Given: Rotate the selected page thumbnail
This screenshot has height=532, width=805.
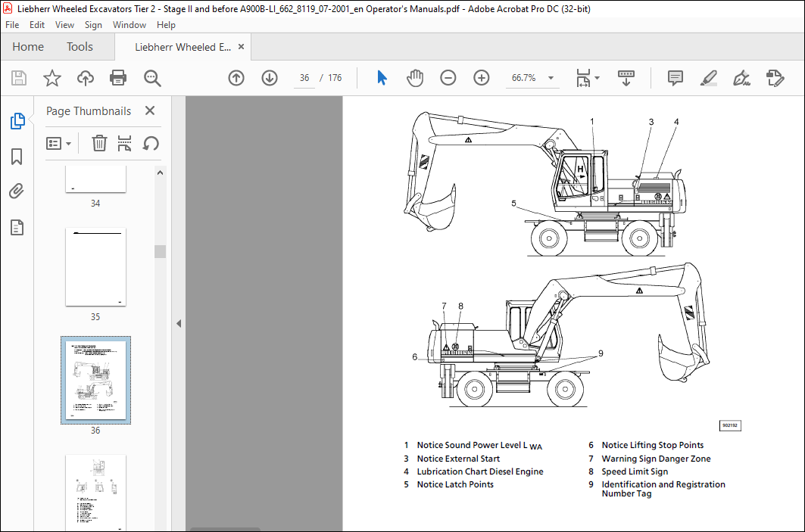Looking at the screenshot, I should (151, 143).
